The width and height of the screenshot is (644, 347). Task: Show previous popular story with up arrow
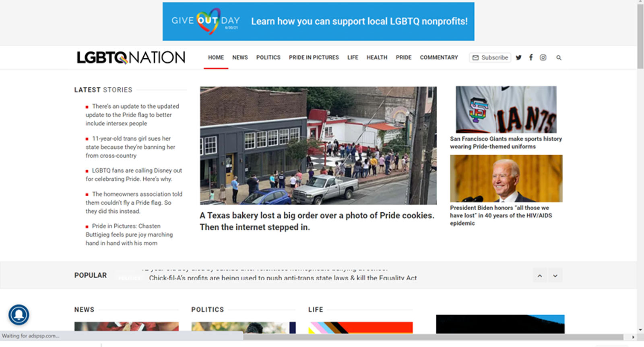[x=540, y=275]
